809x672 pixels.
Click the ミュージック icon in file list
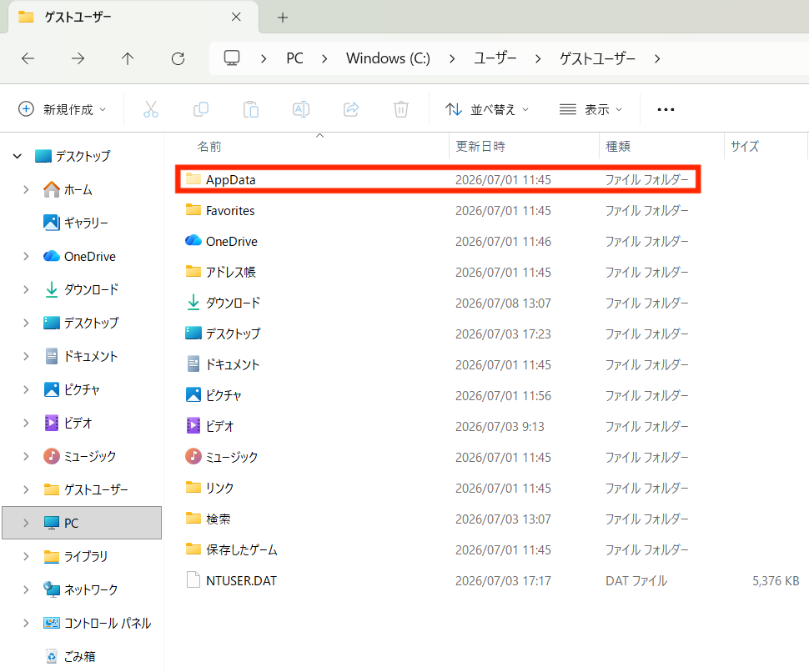pos(193,456)
